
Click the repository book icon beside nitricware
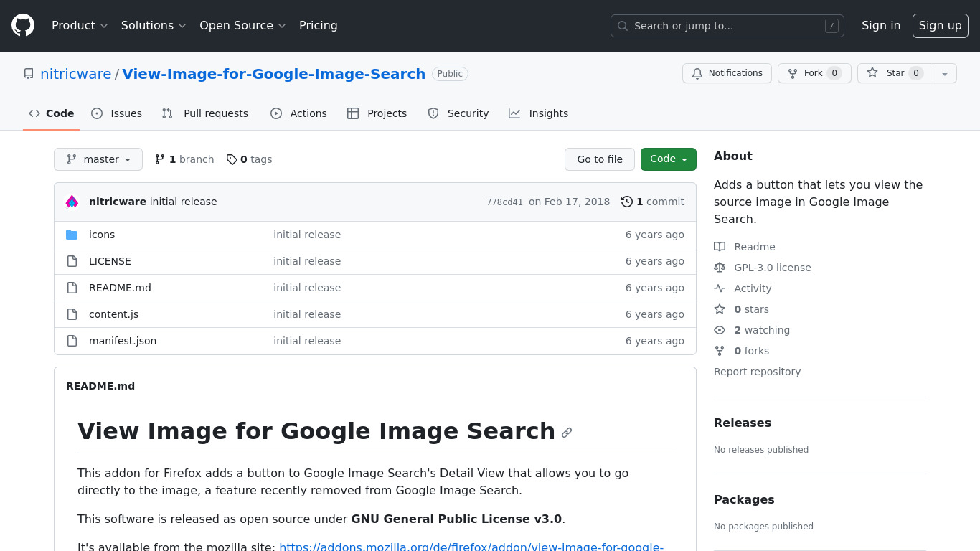[x=29, y=74]
